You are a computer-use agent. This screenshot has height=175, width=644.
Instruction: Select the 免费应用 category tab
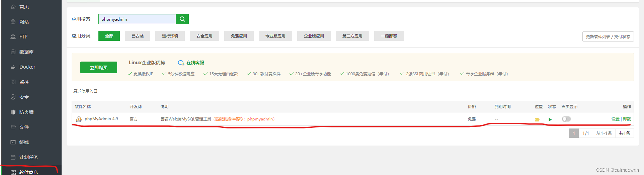239,36
